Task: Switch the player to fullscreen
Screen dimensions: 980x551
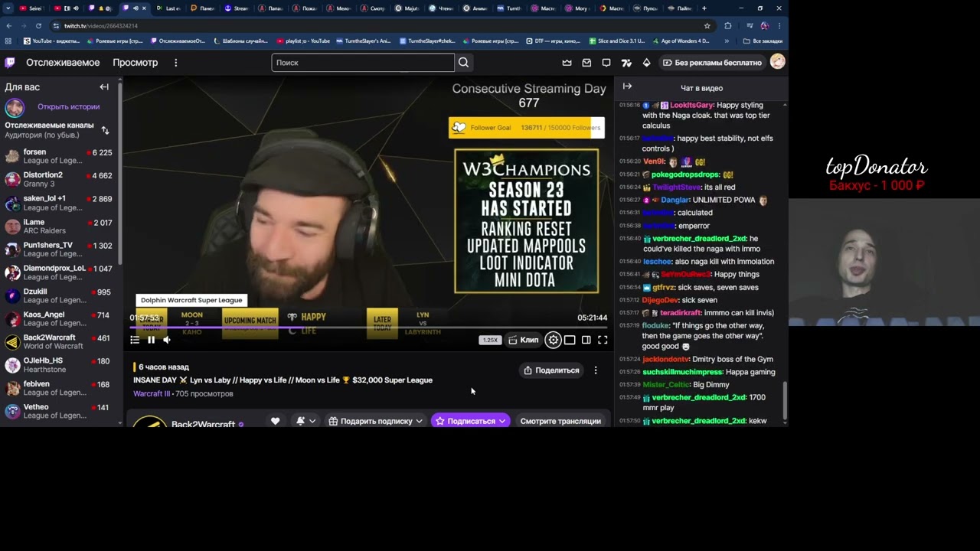Action: [603, 340]
